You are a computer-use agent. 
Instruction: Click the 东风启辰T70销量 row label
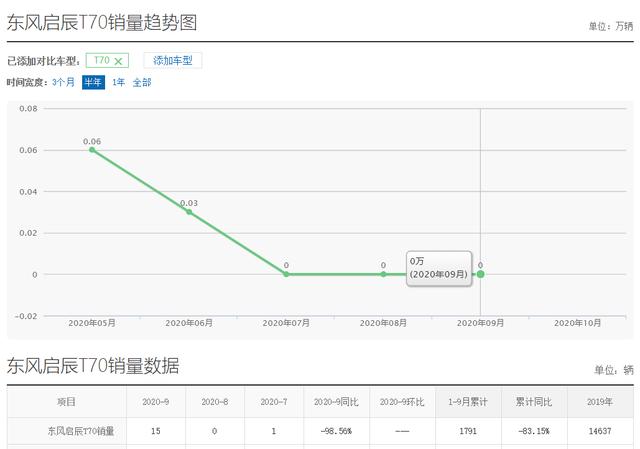tap(81, 431)
